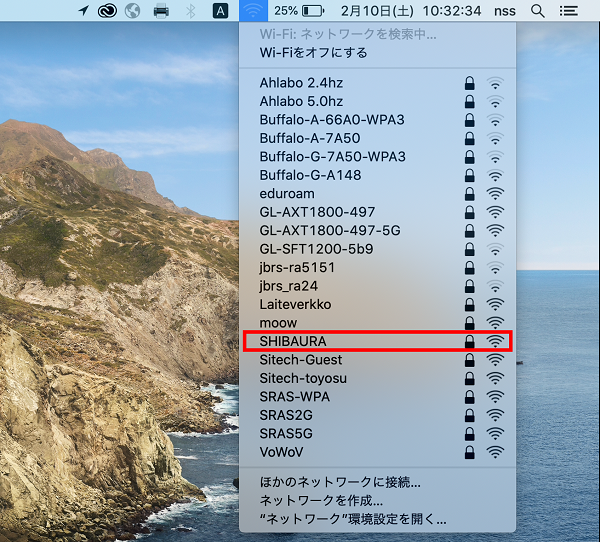Open the Location Services arrow icon
This screenshot has width=600, height=542.
point(83,11)
